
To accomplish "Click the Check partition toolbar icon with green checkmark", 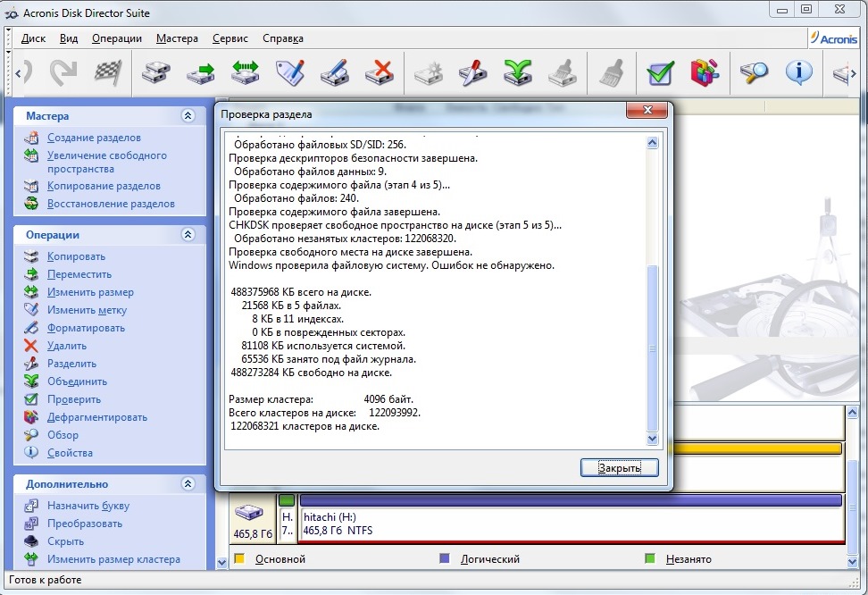I will [x=660, y=72].
